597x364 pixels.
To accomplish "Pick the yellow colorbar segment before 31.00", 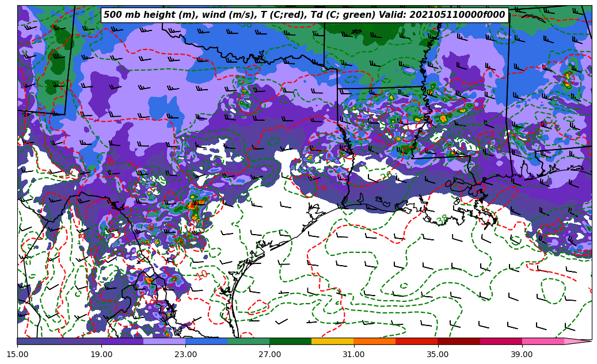I will pos(333,341).
